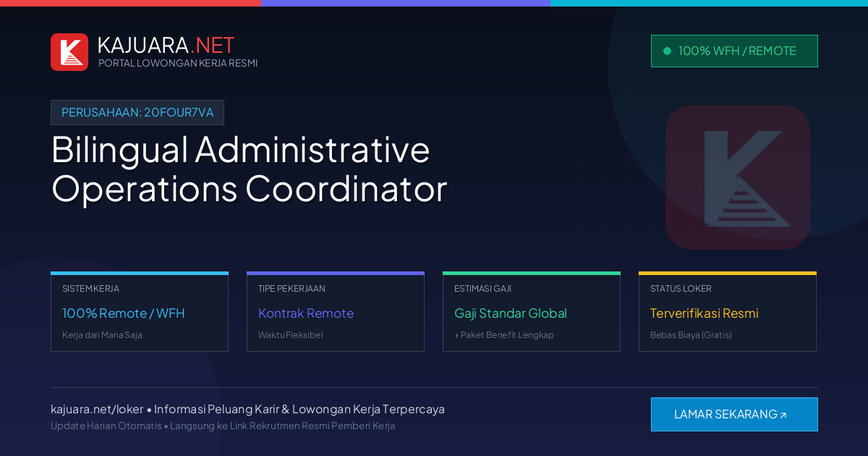
Task: Click the arrow icon on LAMAR SEKARANG
Action: tap(783, 415)
